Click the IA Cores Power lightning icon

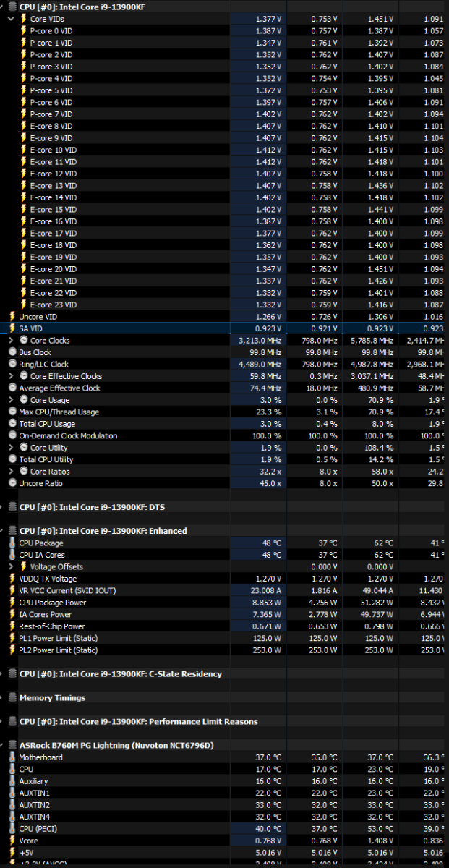[12, 614]
